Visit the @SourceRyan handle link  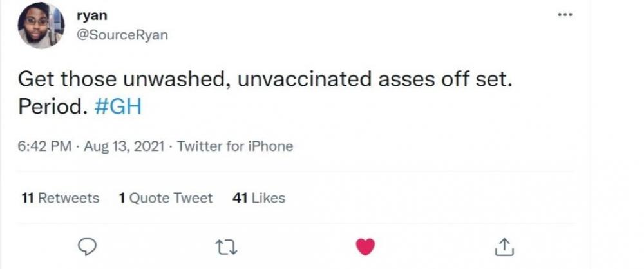click(x=122, y=35)
